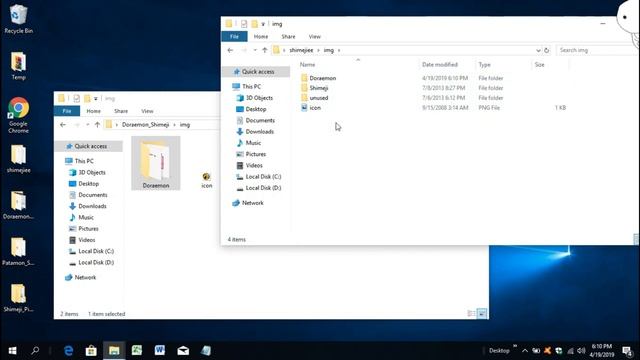The height and width of the screenshot is (360, 640).
Task: Select This PC in front window sidebar
Action: click(x=251, y=87)
